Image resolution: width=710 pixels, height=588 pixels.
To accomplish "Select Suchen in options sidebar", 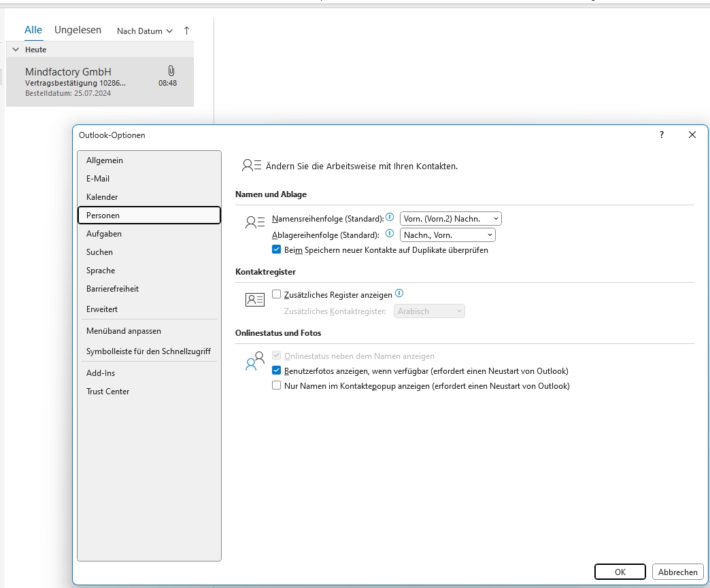I will [149, 252].
